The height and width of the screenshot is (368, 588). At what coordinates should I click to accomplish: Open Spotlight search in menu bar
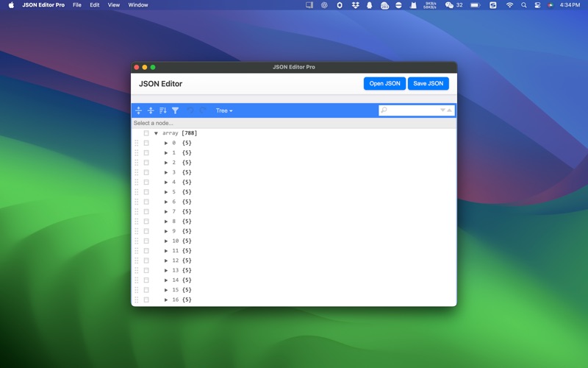click(x=524, y=5)
